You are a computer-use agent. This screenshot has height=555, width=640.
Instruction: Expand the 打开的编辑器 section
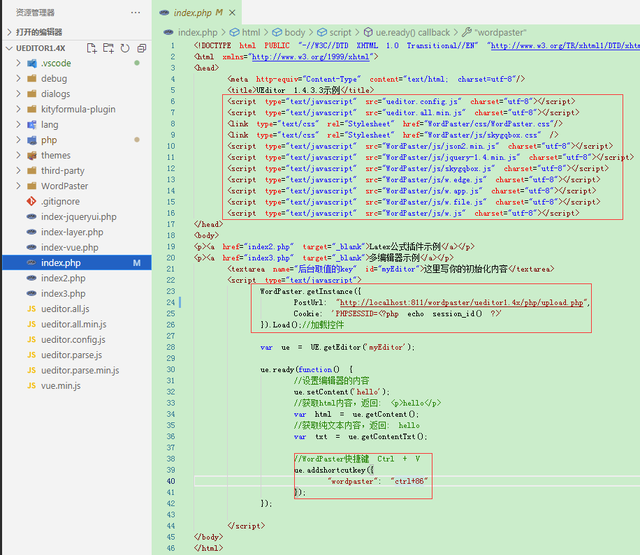pyautogui.click(x=40, y=32)
